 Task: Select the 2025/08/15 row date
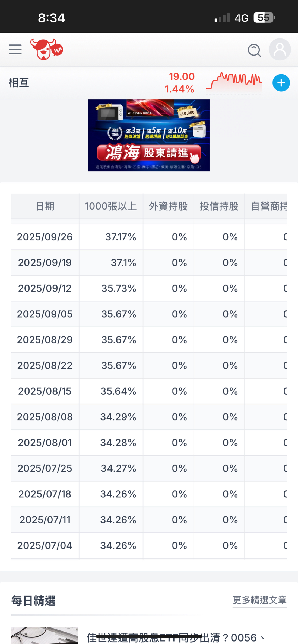(x=45, y=391)
